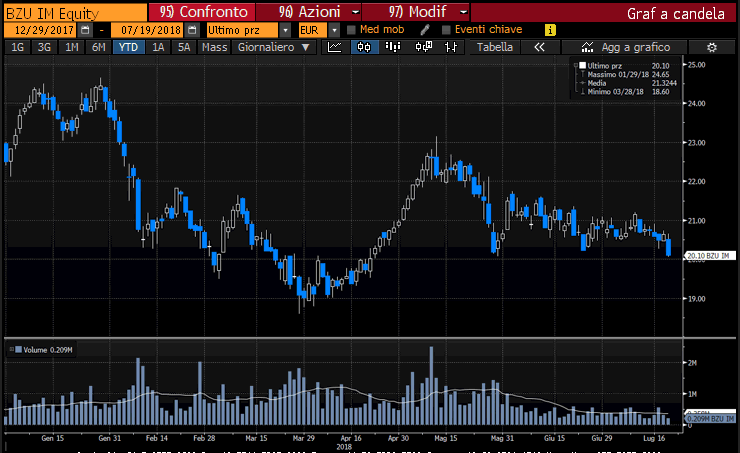Click the blue Volume color swatch

point(16,349)
